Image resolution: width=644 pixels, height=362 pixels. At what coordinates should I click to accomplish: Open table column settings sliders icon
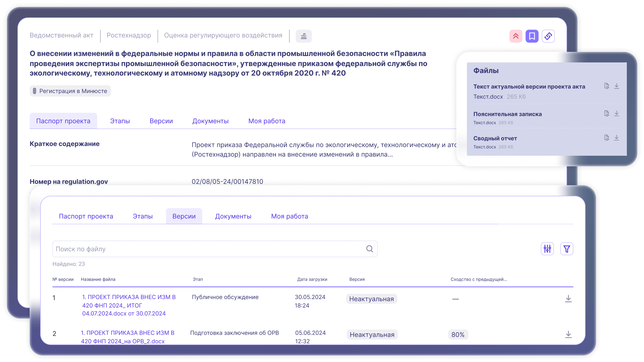547,249
